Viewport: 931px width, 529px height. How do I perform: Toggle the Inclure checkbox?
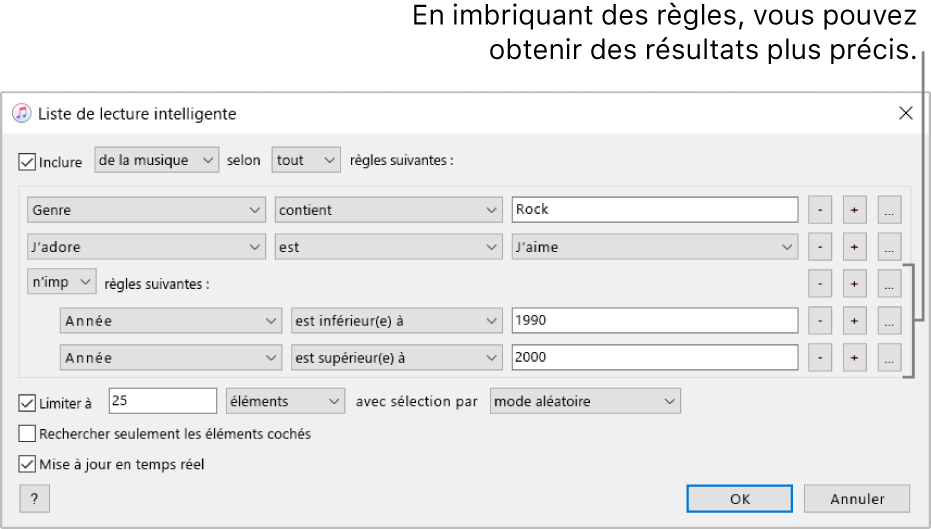coord(27,162)
